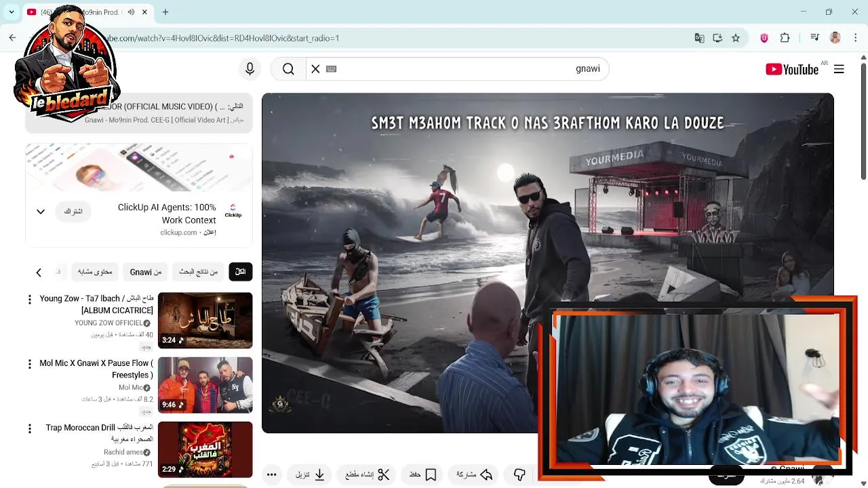Open Google Translate icon in address bar
868x488 pixels.
(699, 38)
